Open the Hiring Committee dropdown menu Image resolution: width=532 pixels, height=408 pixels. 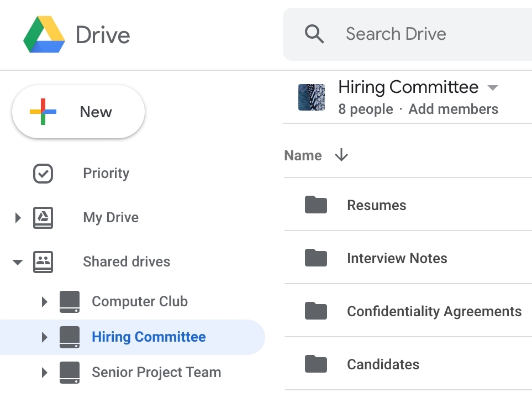(x=492, y=87)
